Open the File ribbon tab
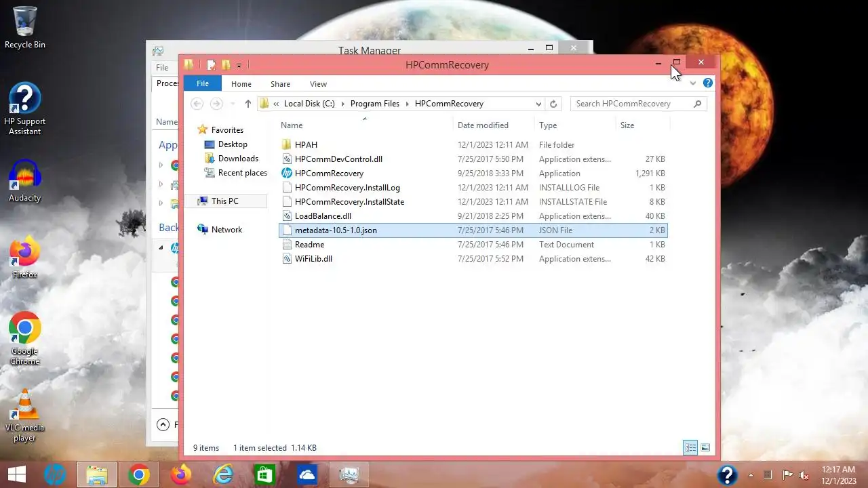Image resolution: width=868 pixels, height=488 pixels. (202, 83)
